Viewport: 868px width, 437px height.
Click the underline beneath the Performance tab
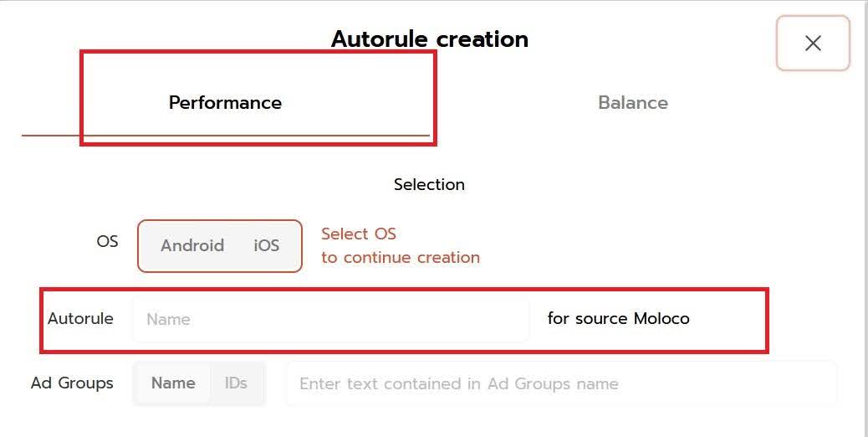pos(50,135)
